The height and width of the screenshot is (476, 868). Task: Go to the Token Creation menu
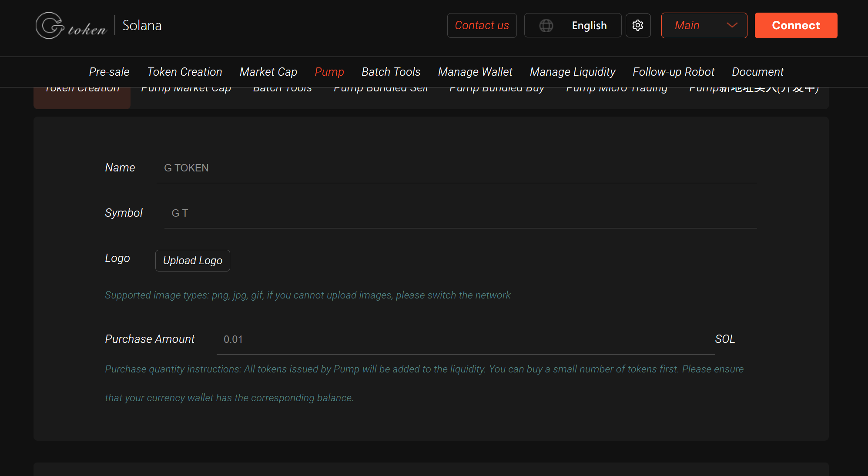(184, 72)
